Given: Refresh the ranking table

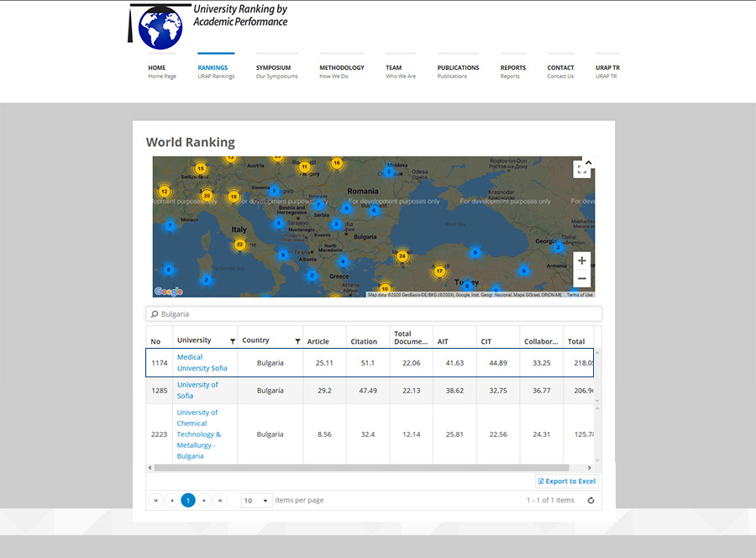Looking at the screenshot, I should 591,500.
